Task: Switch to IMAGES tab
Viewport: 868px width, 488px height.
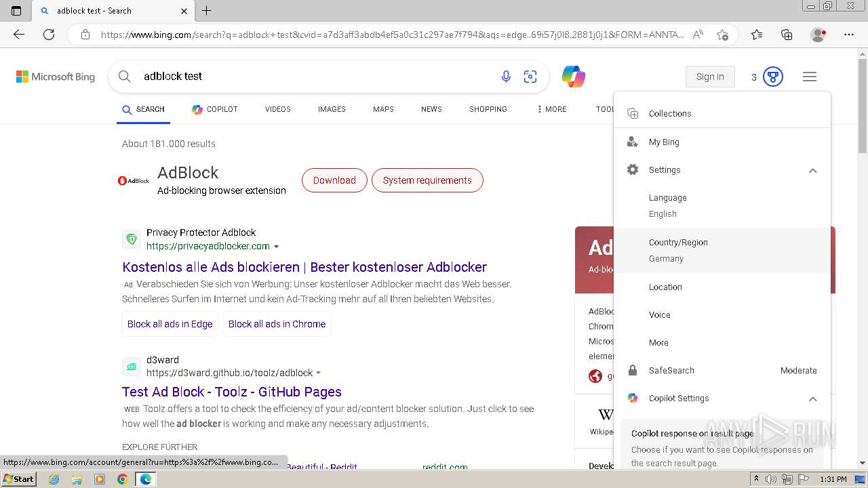Action: tap(332, 109)
